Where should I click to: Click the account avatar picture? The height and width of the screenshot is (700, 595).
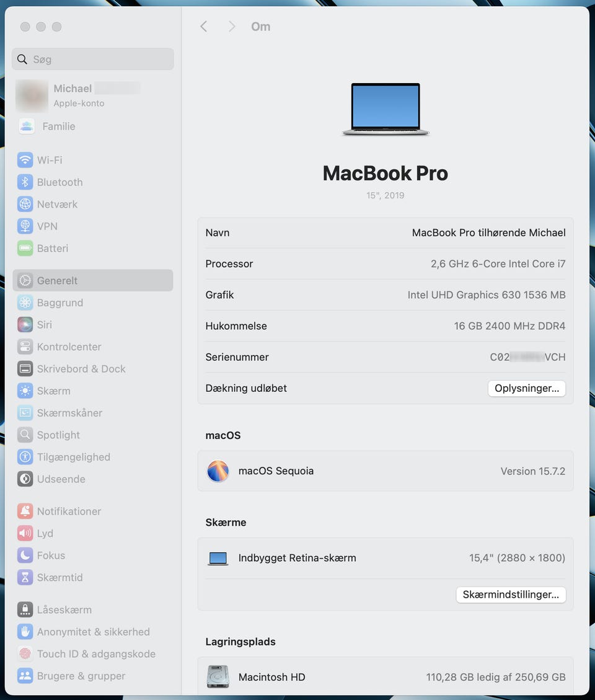[32, 95]
